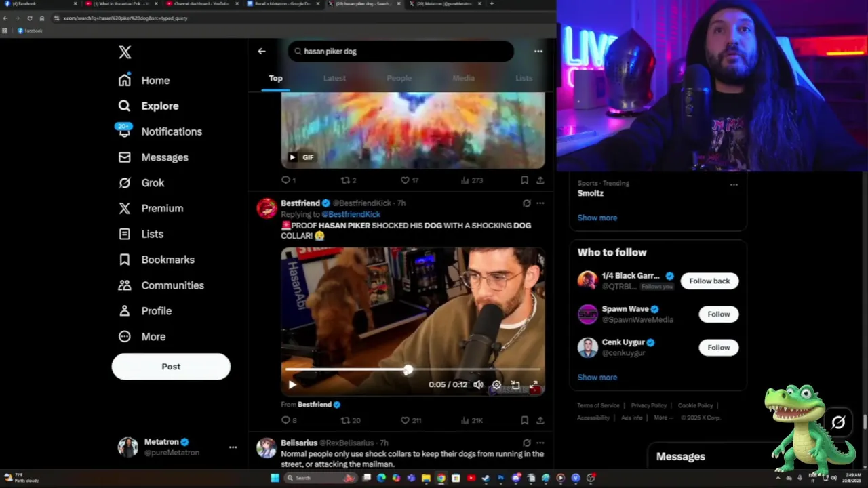The height and width of the screenshot is (488, 868).
Task: Open more options on Belisarius post
Action: pos(540,443)
